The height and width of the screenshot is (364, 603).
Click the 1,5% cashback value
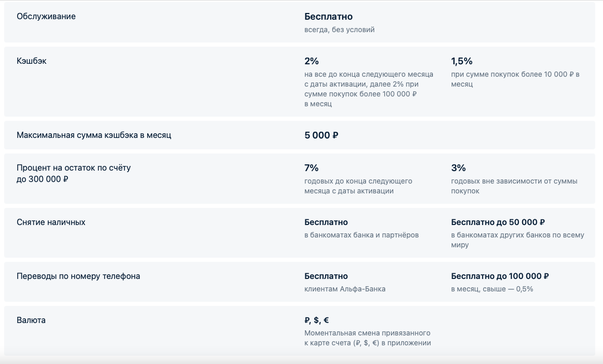(461, 61)
